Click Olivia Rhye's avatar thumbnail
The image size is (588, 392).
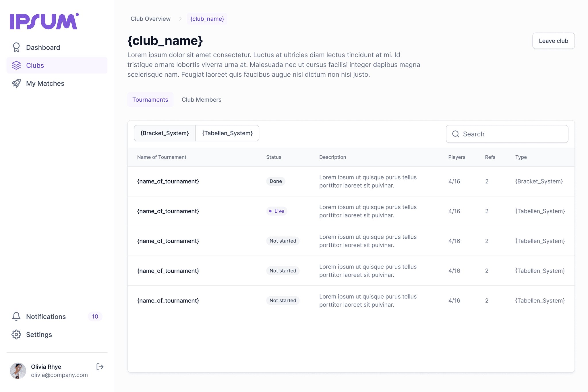coord(18,370)
